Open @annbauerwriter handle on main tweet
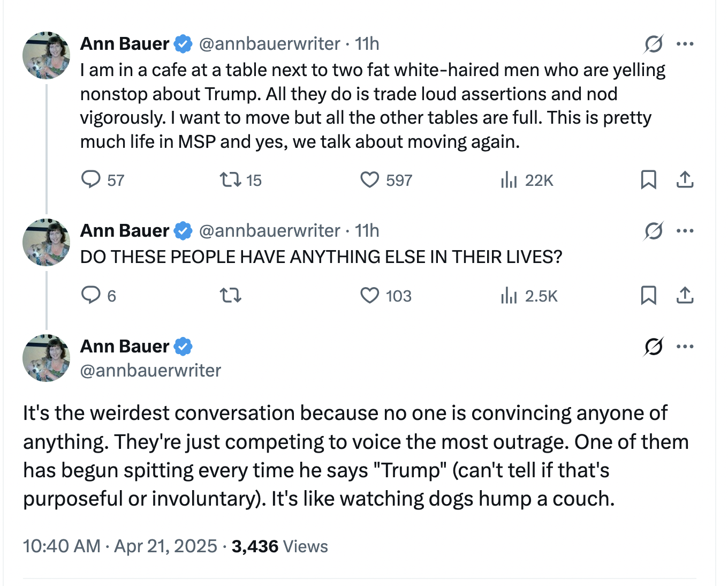Viewport: 728px width, 586px height. pos(150,371)
